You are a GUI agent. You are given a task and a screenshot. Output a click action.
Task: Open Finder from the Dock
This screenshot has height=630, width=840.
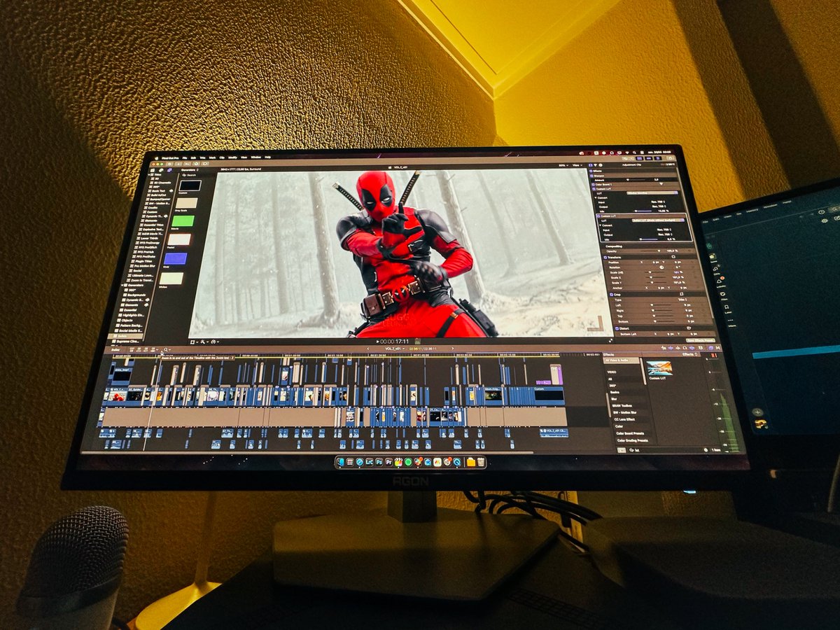(x=341, y=462)
